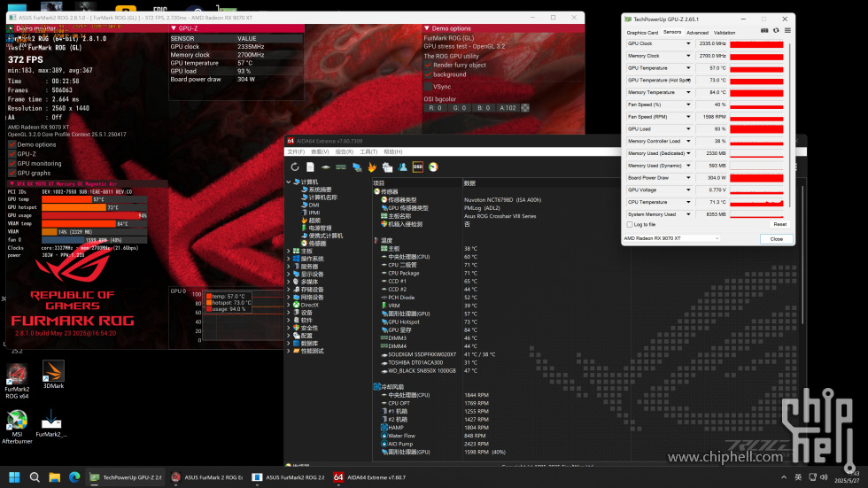868x488 pixels.
Task: Click the AIDA64 monitor diagnostics toolbar icon
Action: (356, 167)
